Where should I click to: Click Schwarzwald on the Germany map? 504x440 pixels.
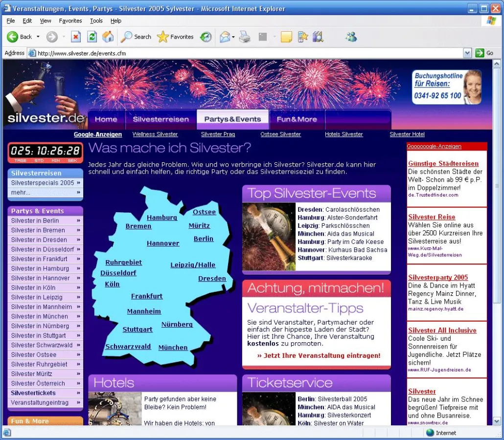pos(128,347)
